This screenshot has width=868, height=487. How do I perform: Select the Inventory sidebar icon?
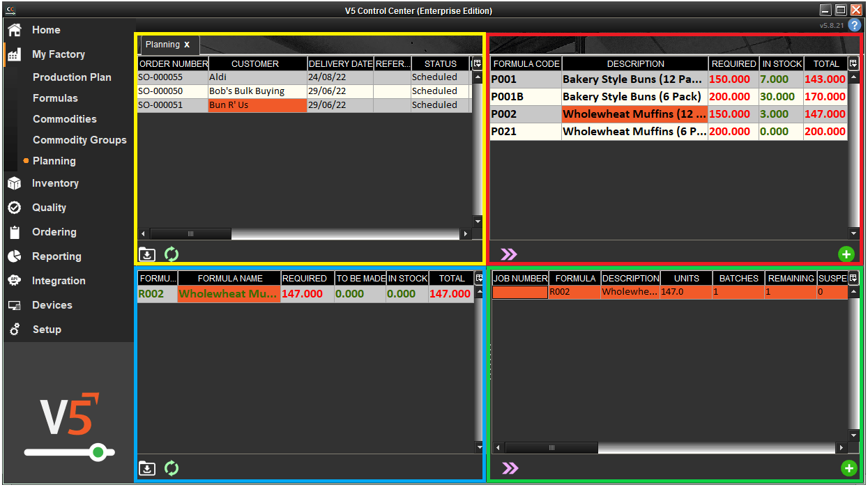pos(15,183)
